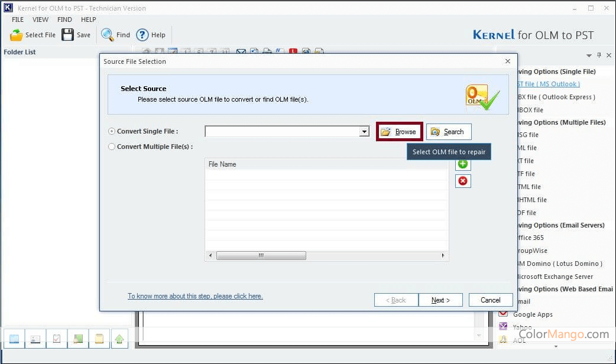Open the VIEW menu
The image size is (616, 364).
40,19
